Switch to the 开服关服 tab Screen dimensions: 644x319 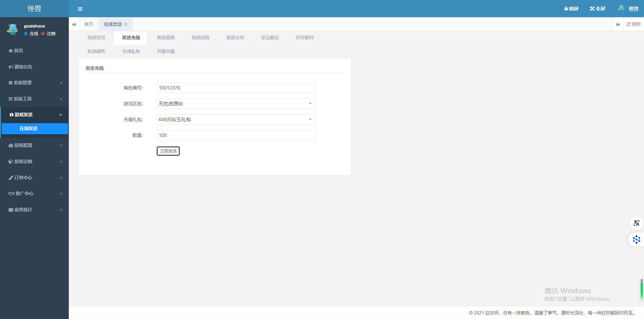click(166, 51)
